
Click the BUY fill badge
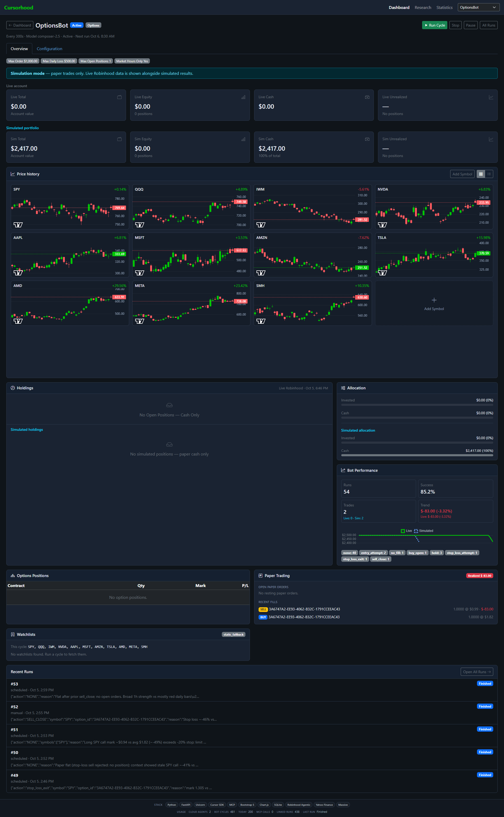263,617
